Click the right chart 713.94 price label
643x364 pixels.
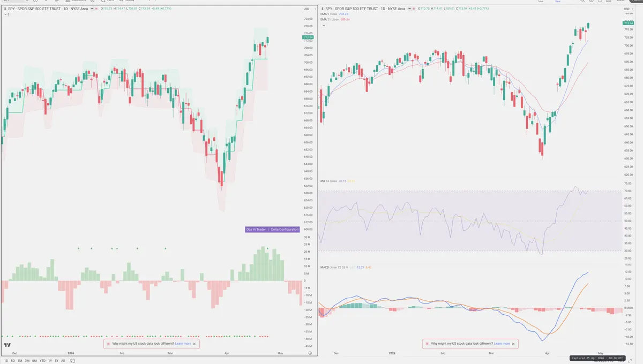pyautogui.click(x=628, y=22)
